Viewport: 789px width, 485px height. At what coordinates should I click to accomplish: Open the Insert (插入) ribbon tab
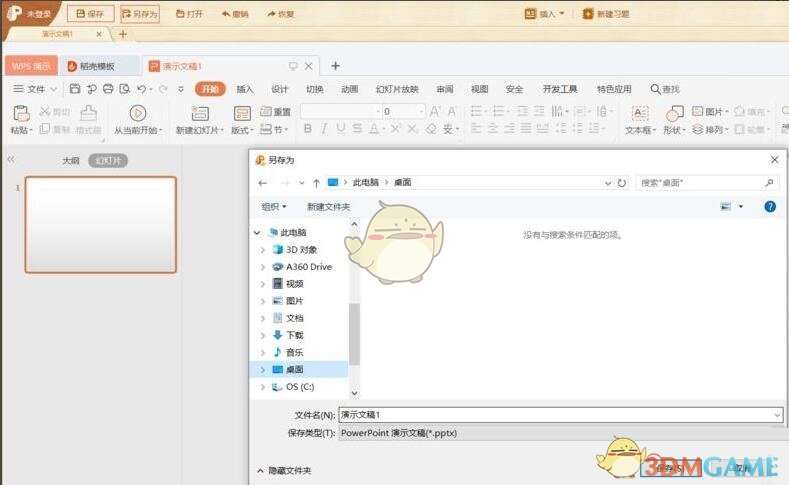(x=245, y=89)
